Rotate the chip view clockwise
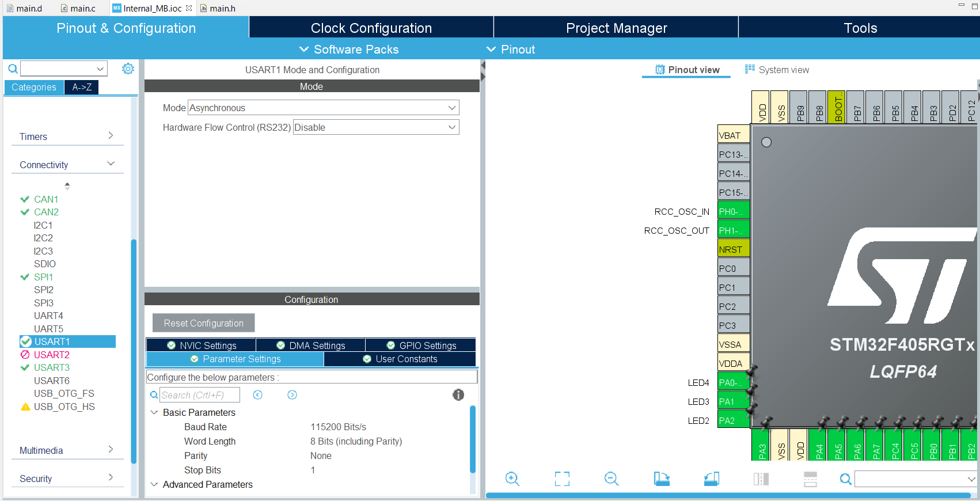Screen dimensions: 980x501 [662, 479]
